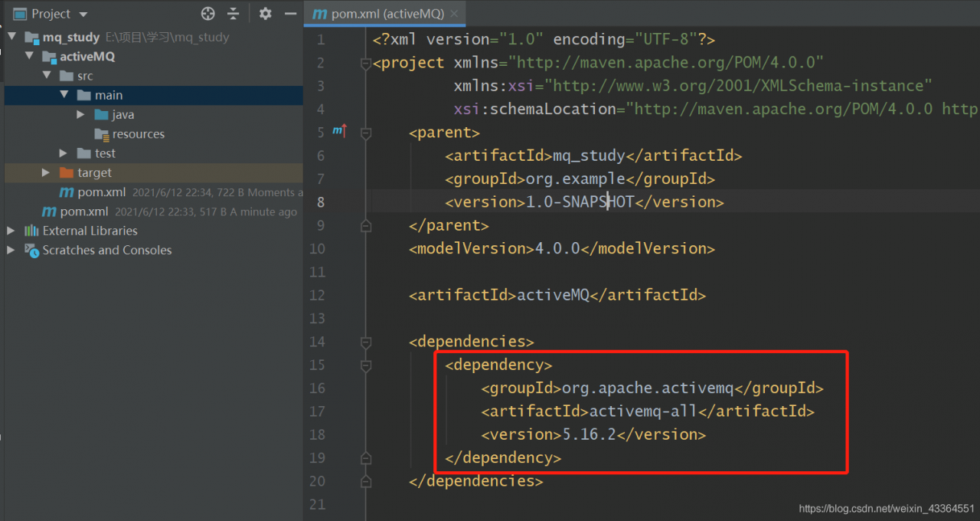980x521 pixels.
Task: Collapse the activeMQ module arrow
Action: tap(29, 56)
